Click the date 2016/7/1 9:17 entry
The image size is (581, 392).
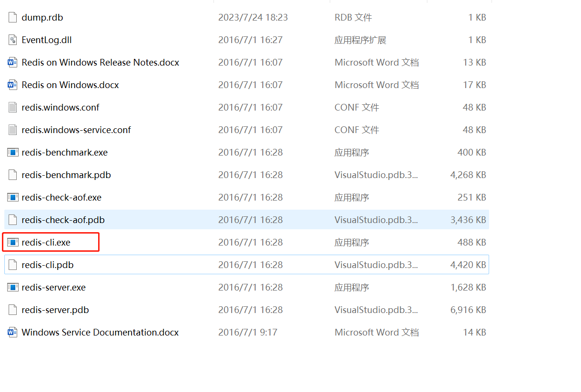point(248,332)
